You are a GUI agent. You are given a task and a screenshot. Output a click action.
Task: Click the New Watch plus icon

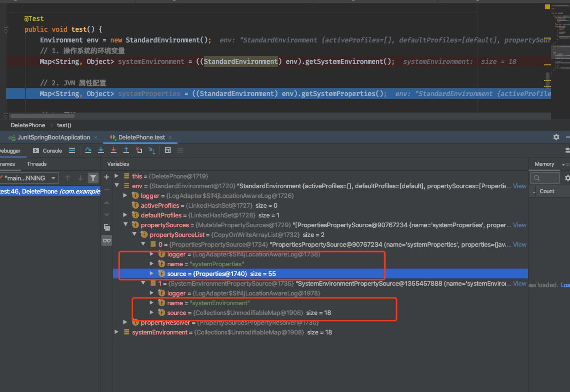[107, 177]
